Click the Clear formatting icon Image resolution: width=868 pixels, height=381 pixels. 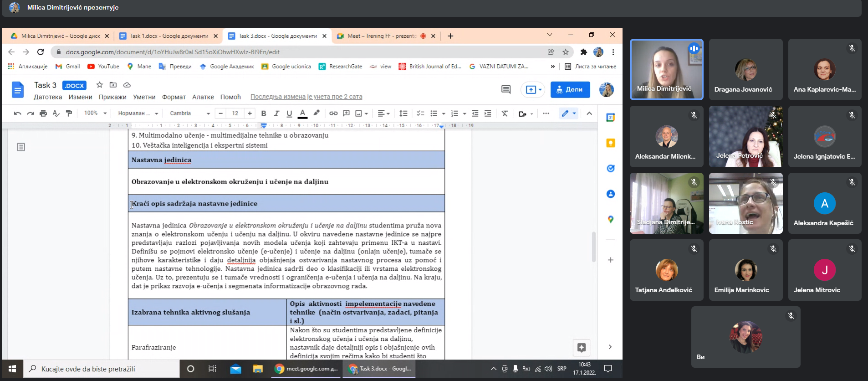pyautogui.click(x=505, y=113)
